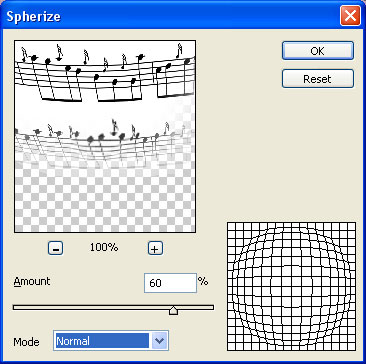Click slider track right of the thumb
The height and width of the screenshot is (364, 366).
click(x=196, y=307)
